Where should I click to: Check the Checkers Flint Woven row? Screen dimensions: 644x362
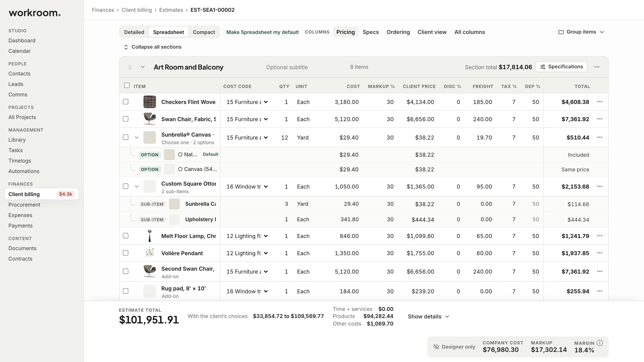[x=126, y=102]
